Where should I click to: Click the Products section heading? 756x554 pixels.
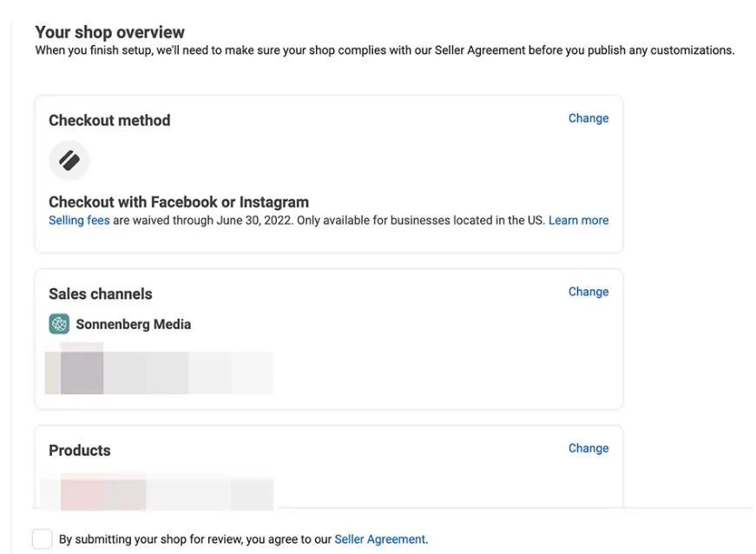(x=80, y=451)
